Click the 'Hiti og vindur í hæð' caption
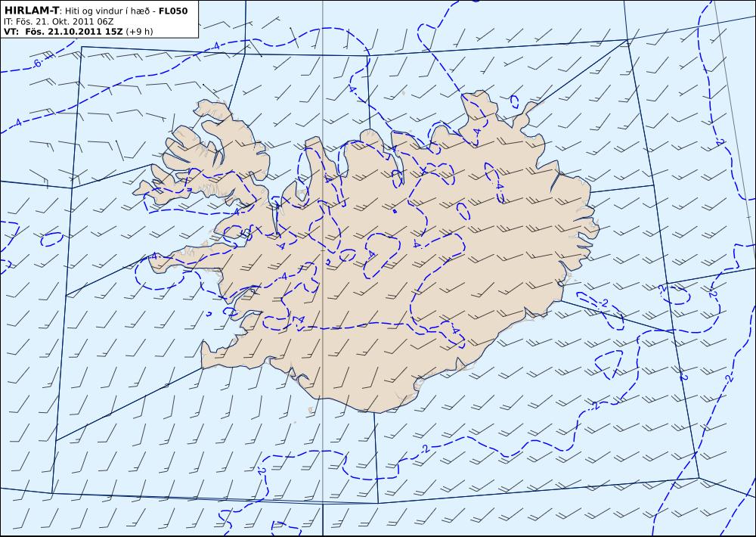Viewport: 756px width, 537px height. [107, 11]
